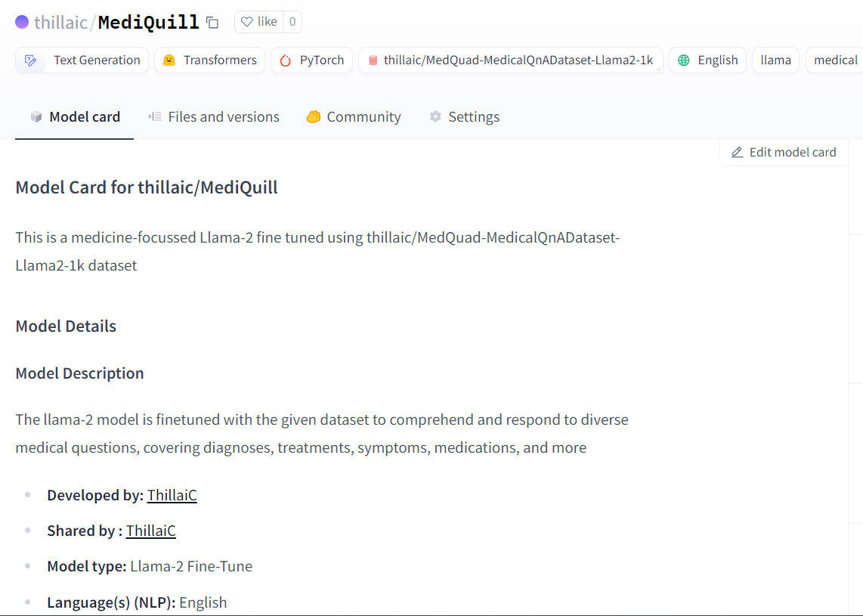Screen dimensions: 863x616
Task: Open the Community tab
Action: click(354, 116)
